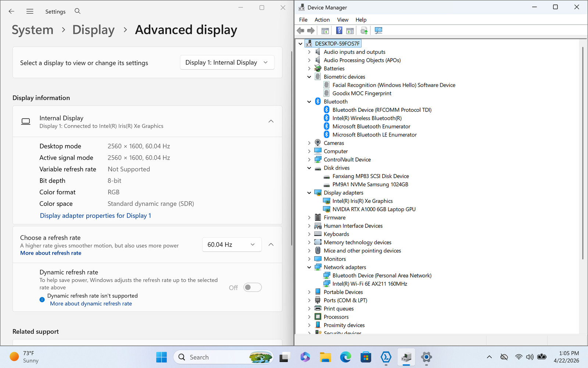Image resolution: width=588 pixels, height=368 pixels.
Task: Open the 60.04 Hz refresh rate dropdown
Action: coord(232,245)
